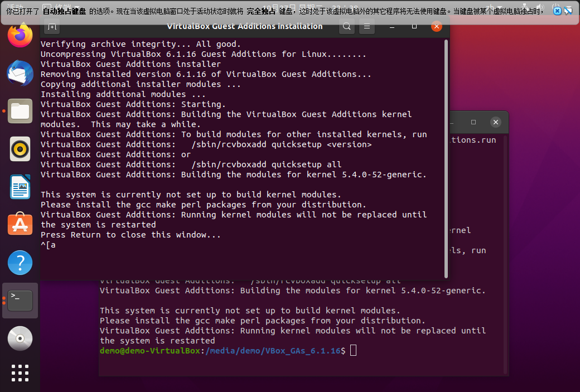Click the 'VirtualBox Guest Additions Installation' title

244,26
